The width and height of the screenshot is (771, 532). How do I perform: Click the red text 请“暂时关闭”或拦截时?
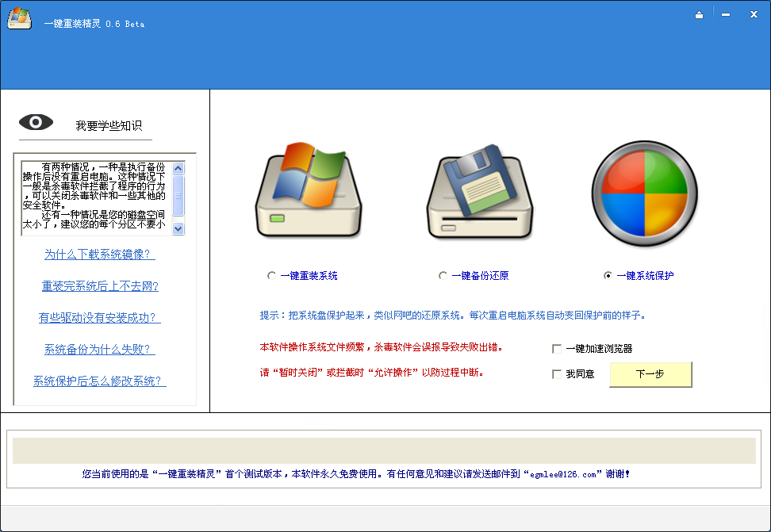pos(372,373)
